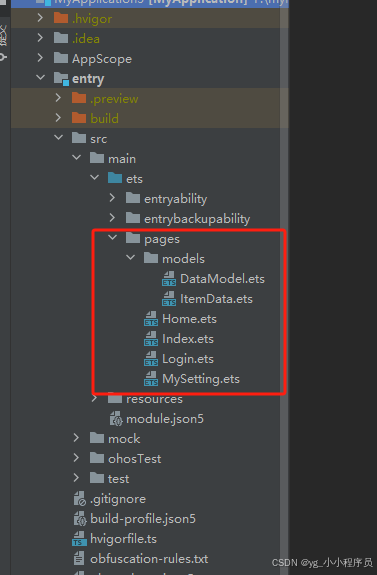Select hvigorfile.ts file name
Screen dimensions: 377x575
coord(123,539)
